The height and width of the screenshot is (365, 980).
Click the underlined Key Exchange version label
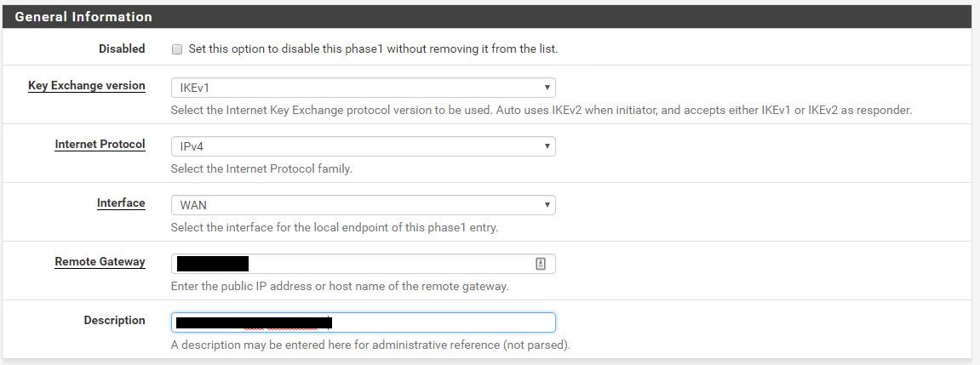(x=87, y=86)
